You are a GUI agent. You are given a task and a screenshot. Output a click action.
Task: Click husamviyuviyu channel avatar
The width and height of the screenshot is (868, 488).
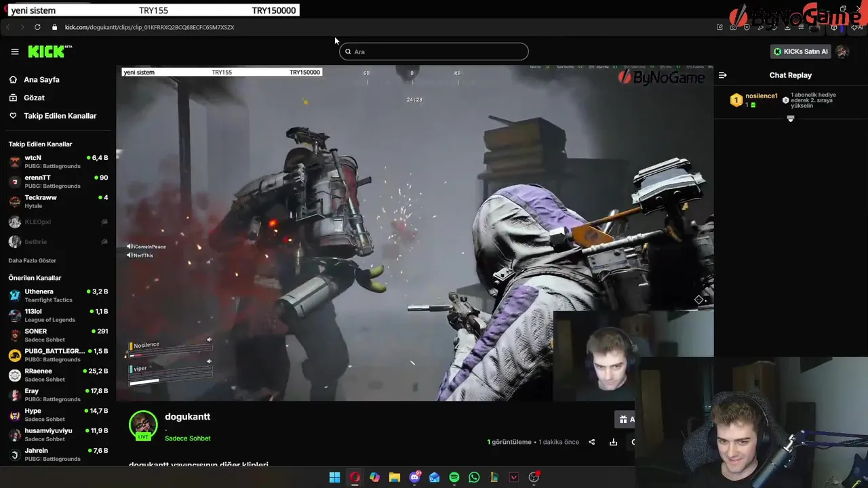coord(14,434)
